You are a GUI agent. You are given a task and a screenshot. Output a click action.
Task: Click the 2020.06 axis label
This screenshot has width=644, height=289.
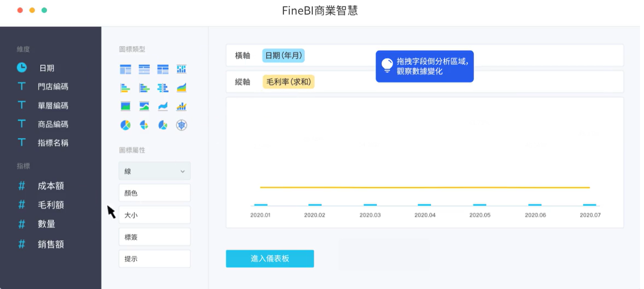click(x=535, y=215)
